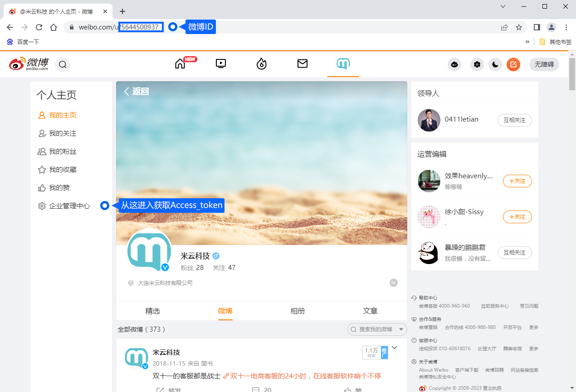576x392 pixels.
Task: Click 互相关注 next to 暴躁的鹏鹏君
Action: 515,253
